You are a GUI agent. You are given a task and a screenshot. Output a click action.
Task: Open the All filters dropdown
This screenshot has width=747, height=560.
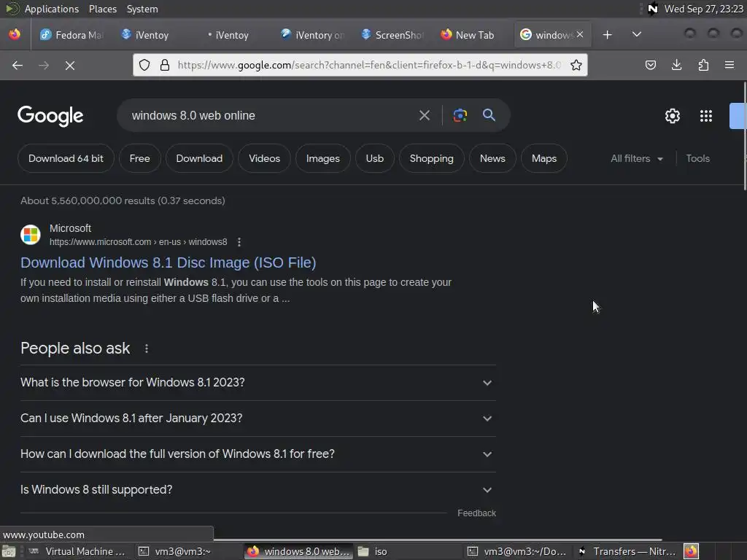tap(637, 158)
